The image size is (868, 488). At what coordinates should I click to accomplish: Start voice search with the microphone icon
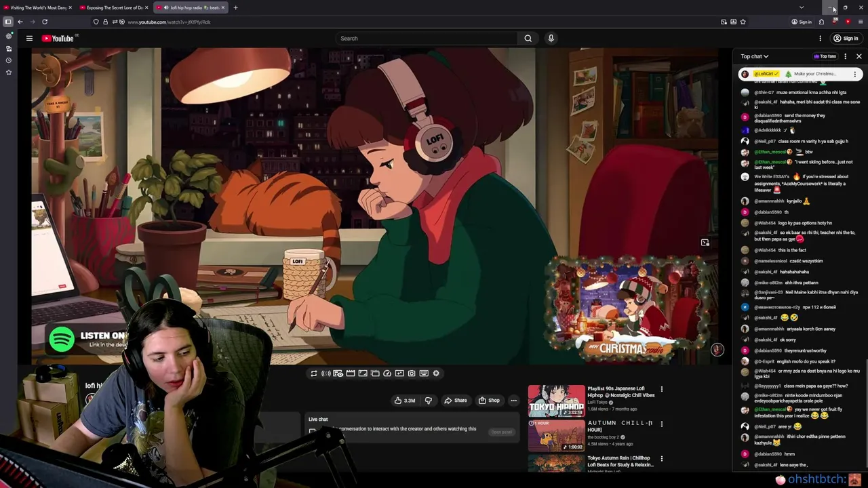(x=551, y=39)
